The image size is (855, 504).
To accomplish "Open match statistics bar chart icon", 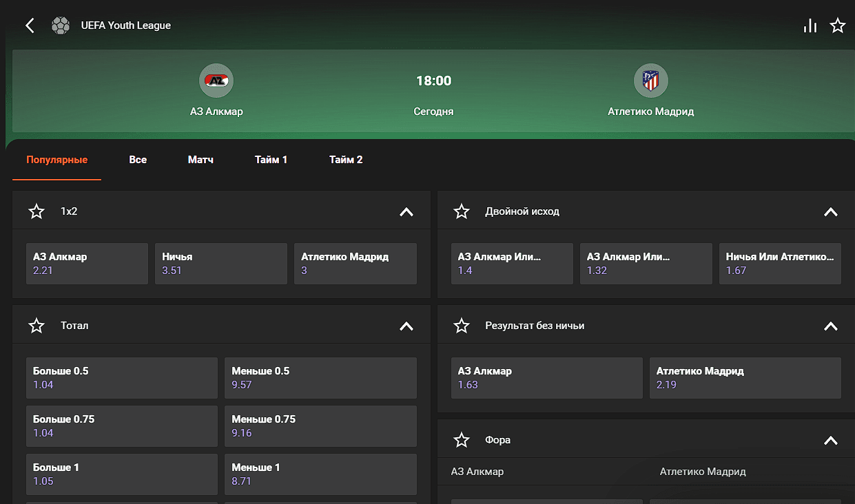I will click(x=810, y=26).
